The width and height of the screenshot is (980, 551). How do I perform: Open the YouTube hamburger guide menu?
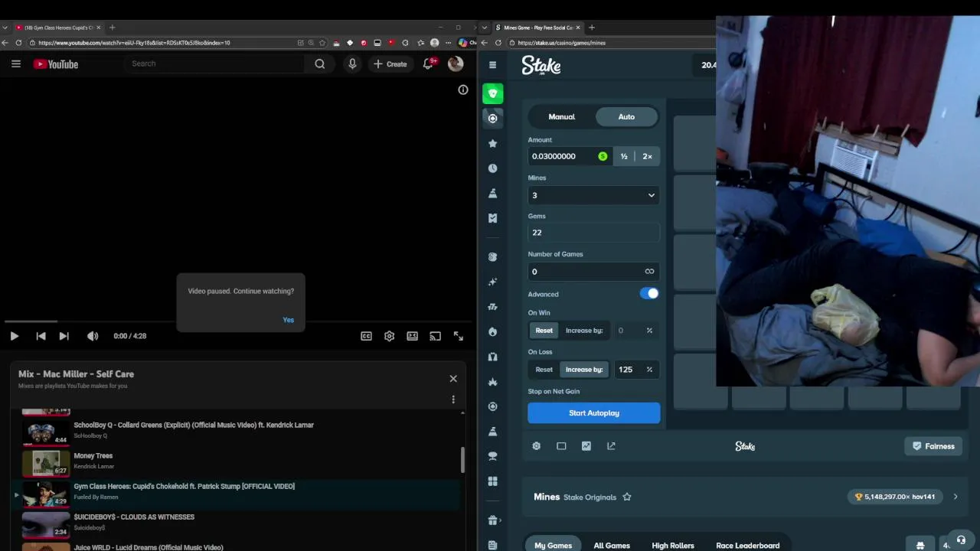[x=15, y=64]
